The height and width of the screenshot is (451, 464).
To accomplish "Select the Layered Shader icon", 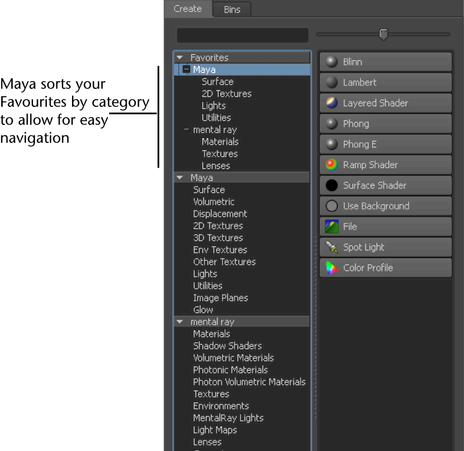I will click(331, 103).
